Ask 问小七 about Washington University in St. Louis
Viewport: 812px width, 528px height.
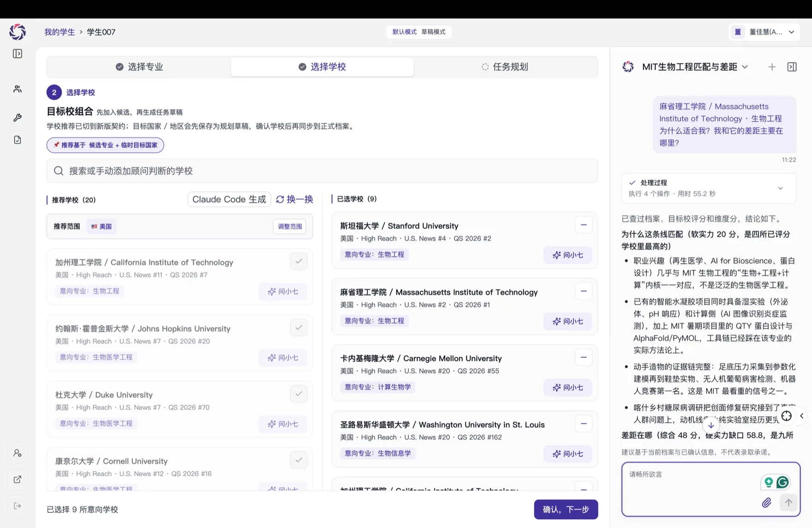(568, 454)
